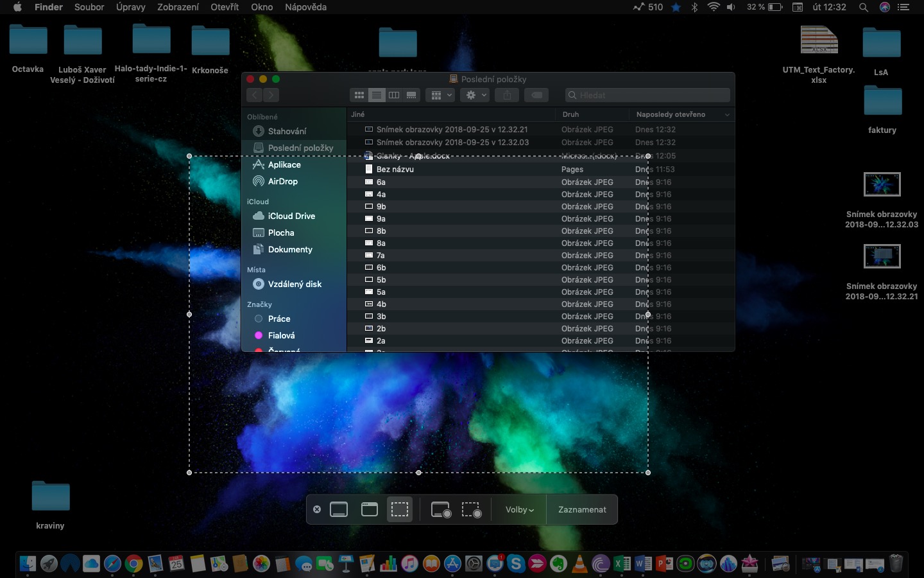Screen dimensions: 924x578
Task: Toggle window capture mode in screenshot toolbar
Action: [x=369, y=509]
